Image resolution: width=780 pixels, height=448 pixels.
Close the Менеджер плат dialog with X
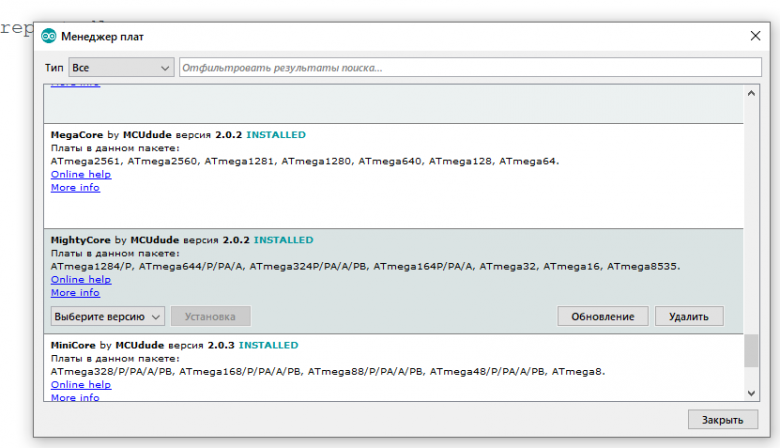click(x=755, y=36)
